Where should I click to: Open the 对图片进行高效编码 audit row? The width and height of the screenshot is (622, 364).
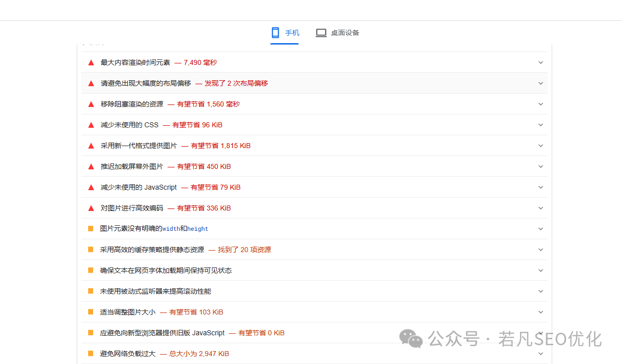132,208
